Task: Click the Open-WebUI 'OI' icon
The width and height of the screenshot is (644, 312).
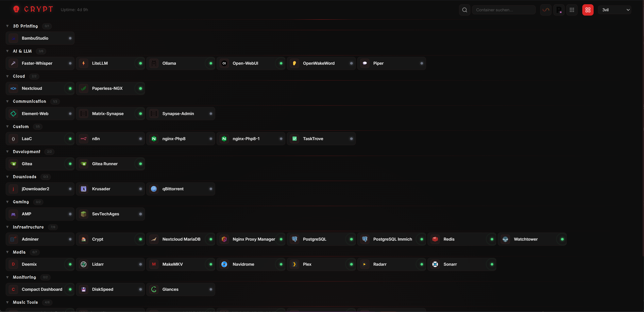Action: click(224, 63)
